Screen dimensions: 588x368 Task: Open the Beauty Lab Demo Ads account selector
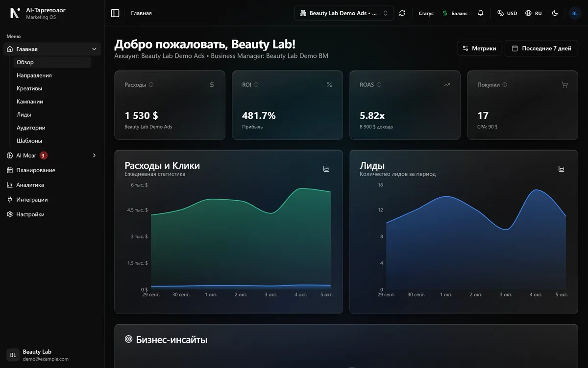(344, 13)
